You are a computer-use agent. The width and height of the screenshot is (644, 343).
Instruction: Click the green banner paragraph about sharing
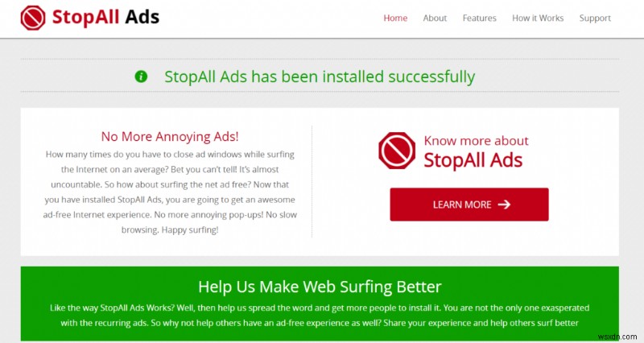(320, 316)
